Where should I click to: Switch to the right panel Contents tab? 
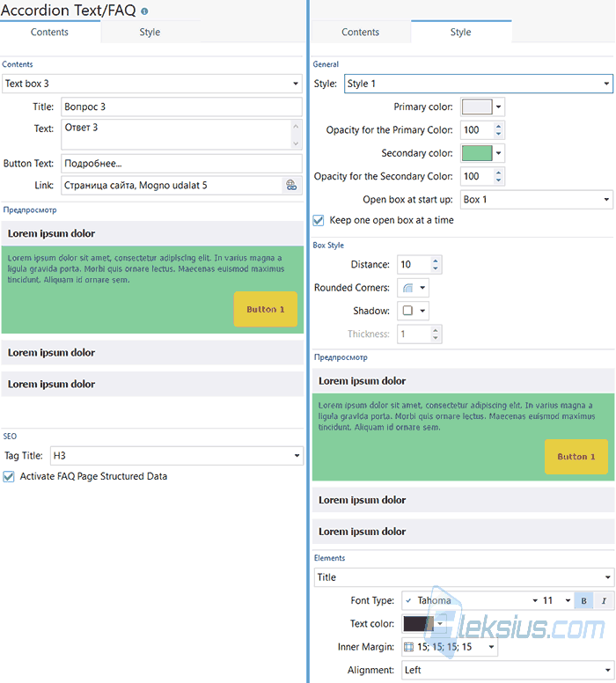tap(360, 33)
